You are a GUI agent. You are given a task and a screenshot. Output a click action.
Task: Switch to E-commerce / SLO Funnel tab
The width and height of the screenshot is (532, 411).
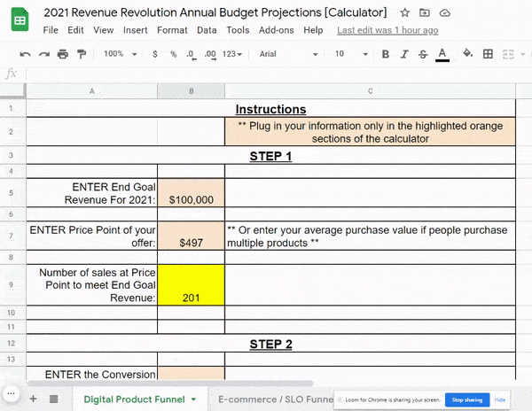click(275, 399)
